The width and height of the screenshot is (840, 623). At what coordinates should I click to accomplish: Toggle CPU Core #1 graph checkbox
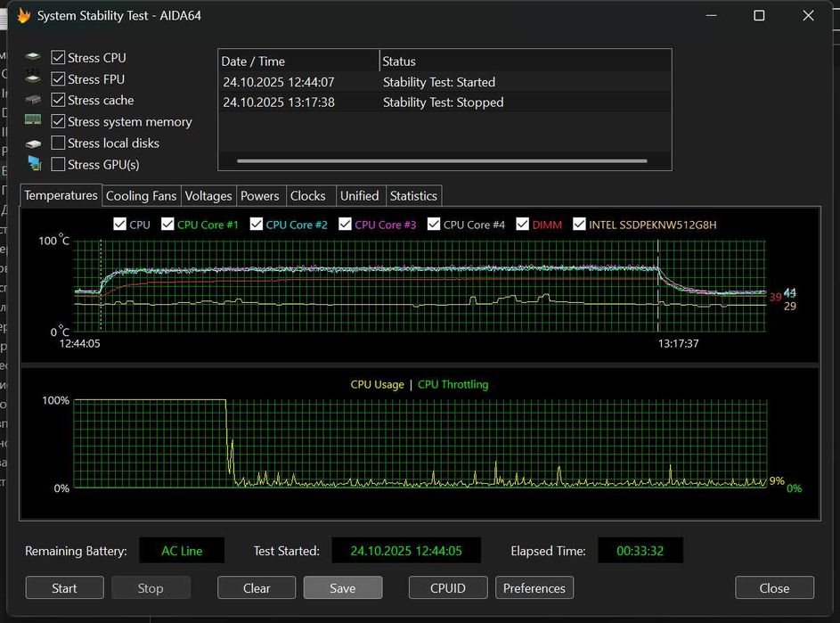(x=167, y=224)
